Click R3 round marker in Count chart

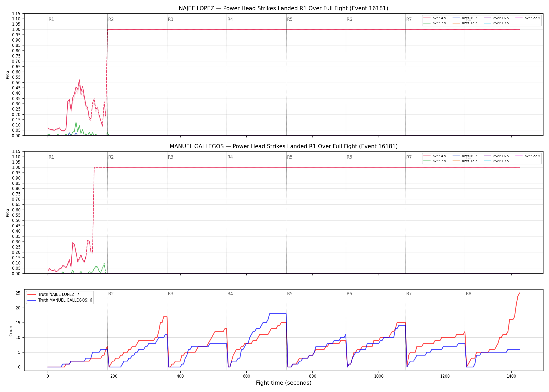click(x=170, y=294)
